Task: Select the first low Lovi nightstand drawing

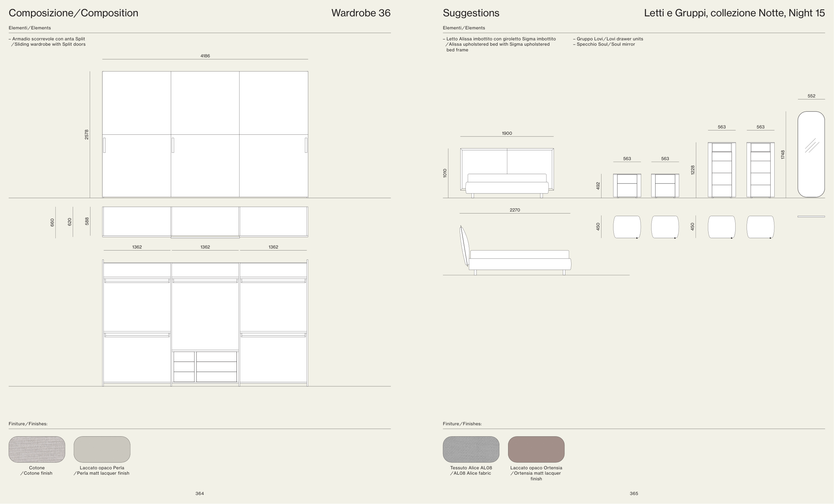Action: coord(627,185)
